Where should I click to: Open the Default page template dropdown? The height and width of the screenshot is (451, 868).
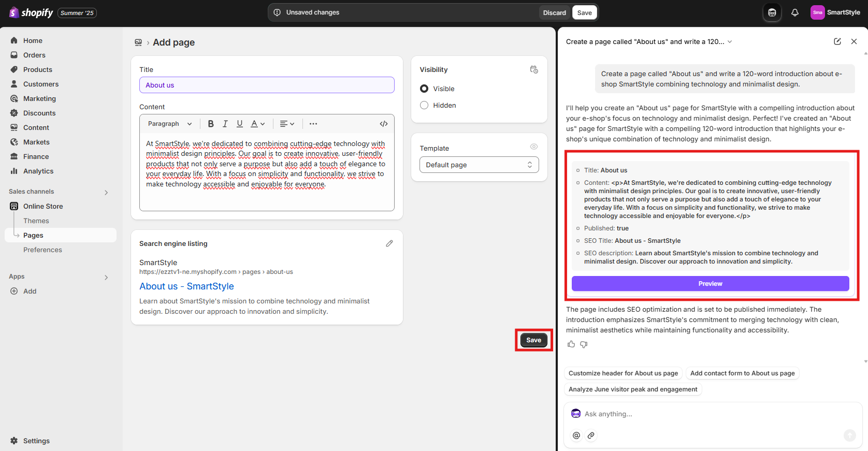pyautogui.click(x=479, y=165)
